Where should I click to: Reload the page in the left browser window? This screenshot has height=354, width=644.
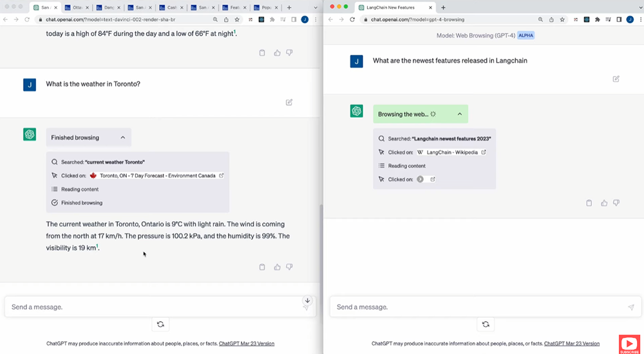pyautogui.click(x=27, y=19)
